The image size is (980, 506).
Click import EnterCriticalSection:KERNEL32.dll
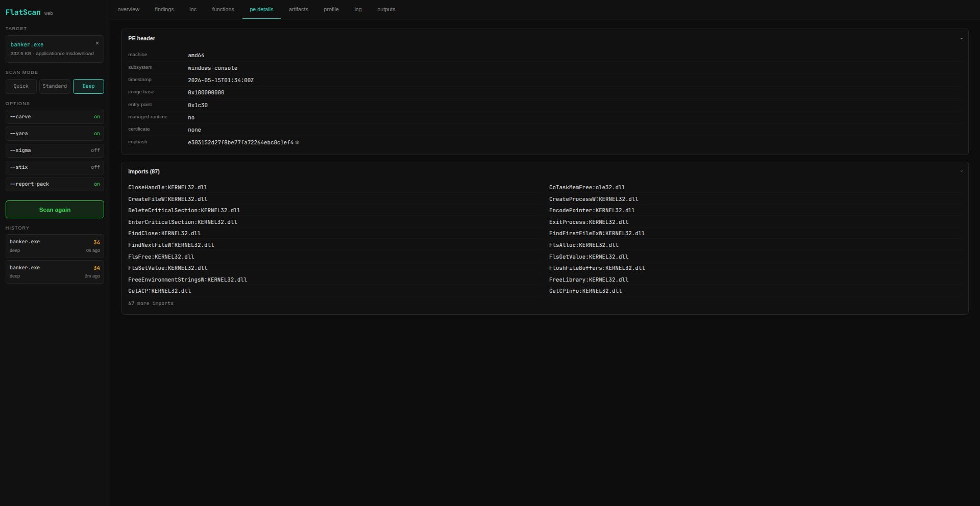click(183, 222)
